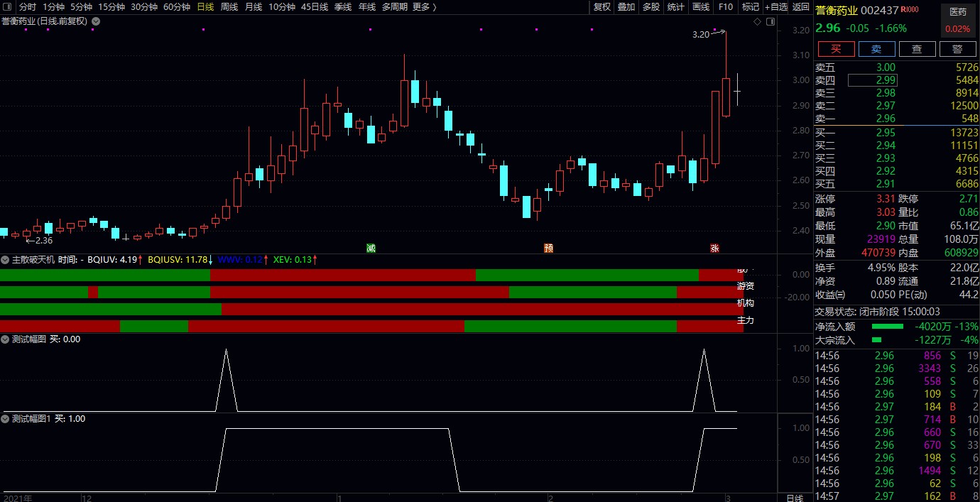Click the 2.36 low price label

pyautogui.click(x=44, y=241)
